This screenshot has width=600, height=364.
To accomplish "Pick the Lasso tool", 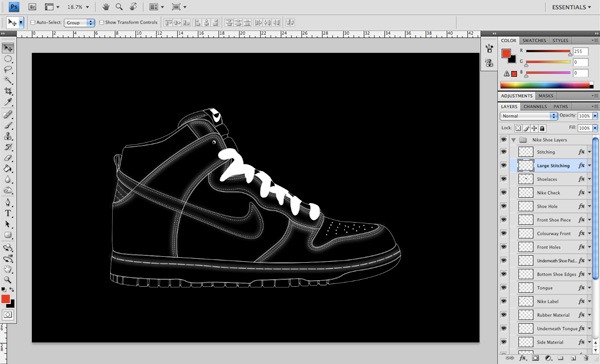I will pyautogui.click(x=8, y=70).
